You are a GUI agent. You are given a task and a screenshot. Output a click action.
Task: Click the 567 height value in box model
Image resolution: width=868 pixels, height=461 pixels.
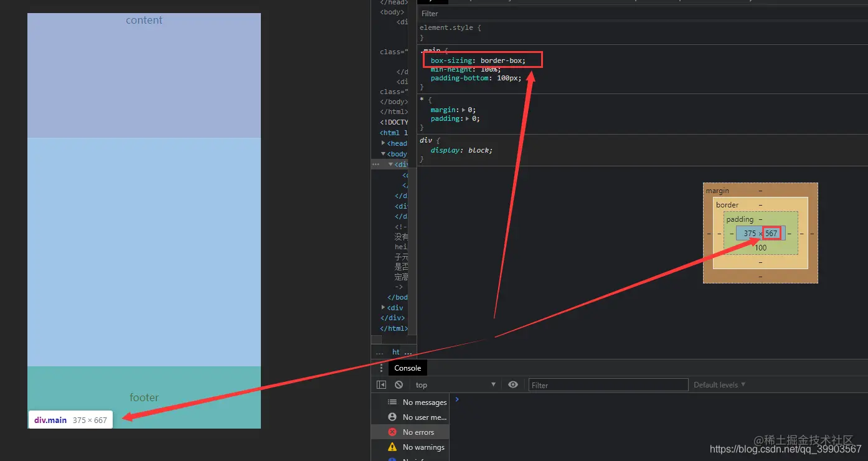click(x=771, y=234)
